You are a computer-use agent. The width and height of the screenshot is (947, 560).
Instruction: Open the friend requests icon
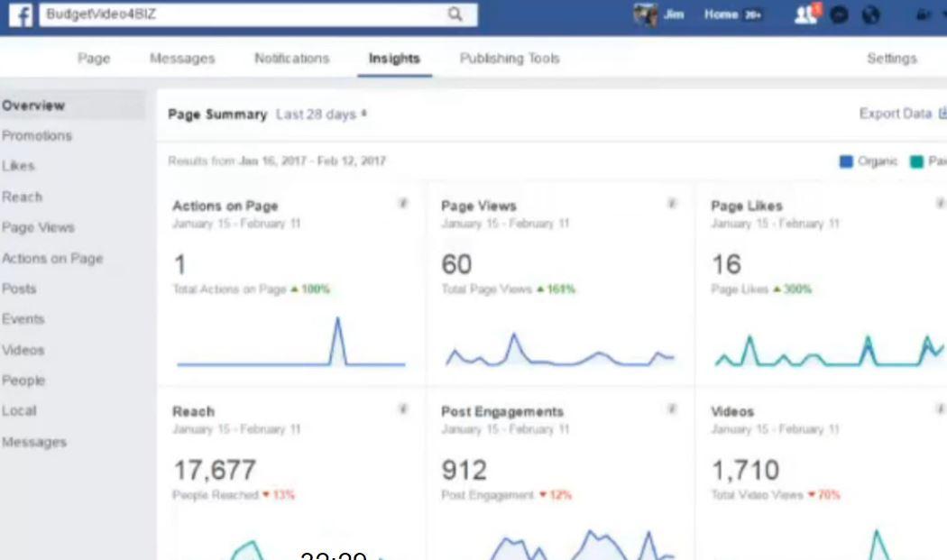point(804,14)
